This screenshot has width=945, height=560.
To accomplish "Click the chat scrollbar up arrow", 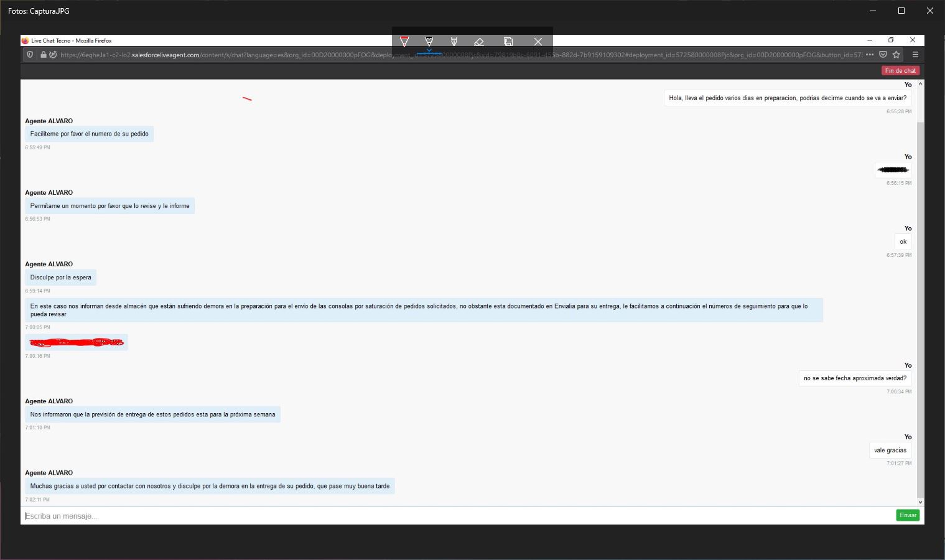I will coord(920,83).
